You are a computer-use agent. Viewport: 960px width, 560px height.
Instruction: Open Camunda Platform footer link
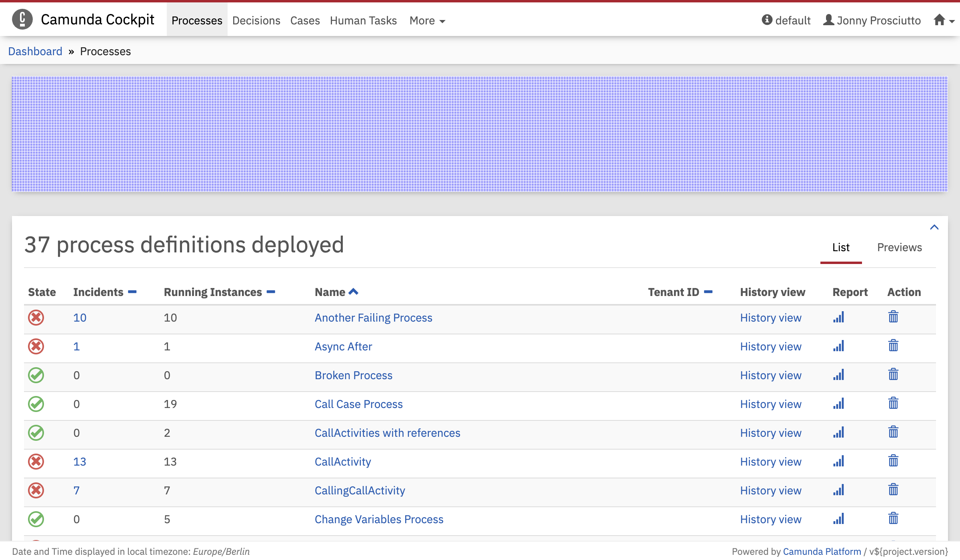click(822, 552)
